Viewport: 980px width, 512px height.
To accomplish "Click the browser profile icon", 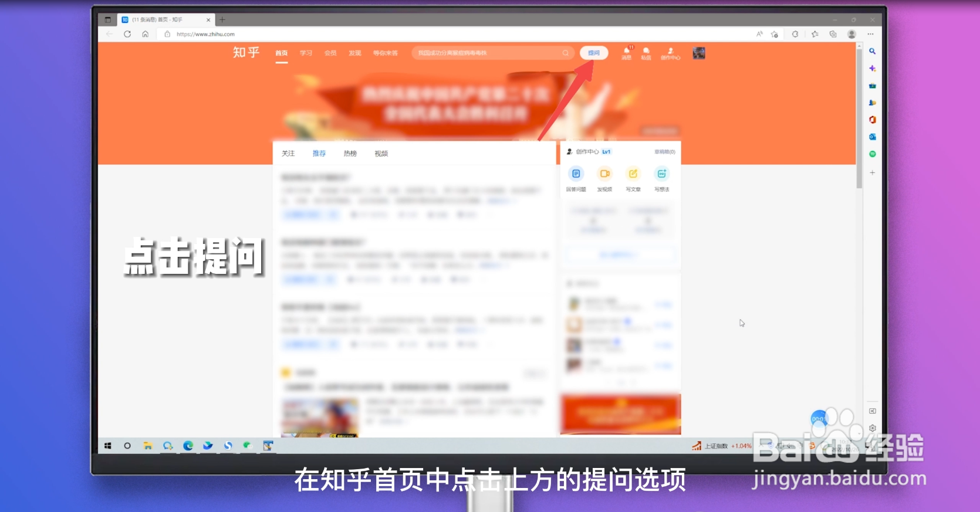I will pyautogui.click(x=852, y=34).
